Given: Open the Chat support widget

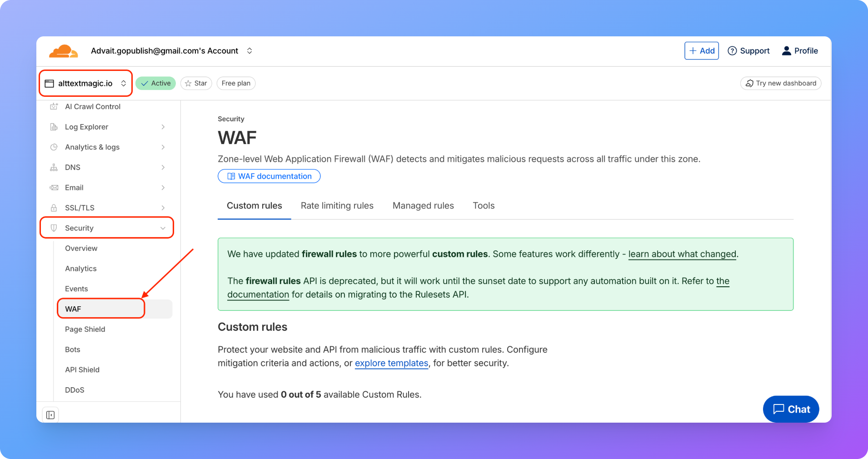Looking at the screenshot, I should (791, 409).
